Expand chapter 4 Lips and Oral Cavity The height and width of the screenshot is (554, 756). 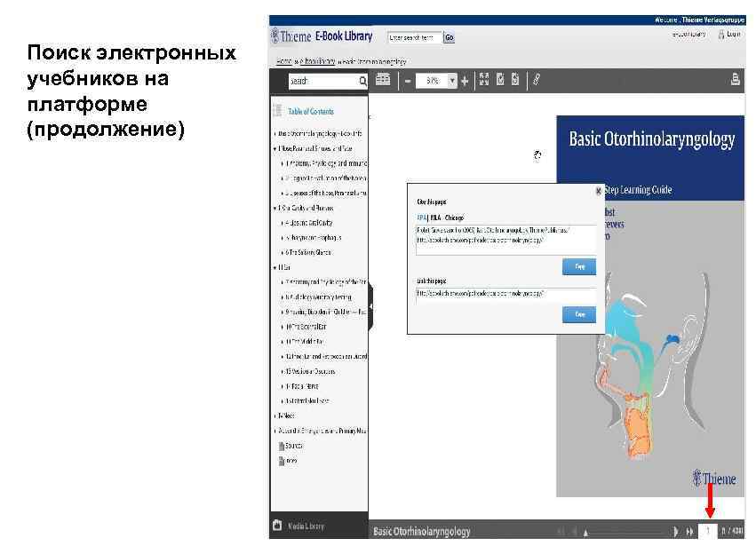[282, 223]
